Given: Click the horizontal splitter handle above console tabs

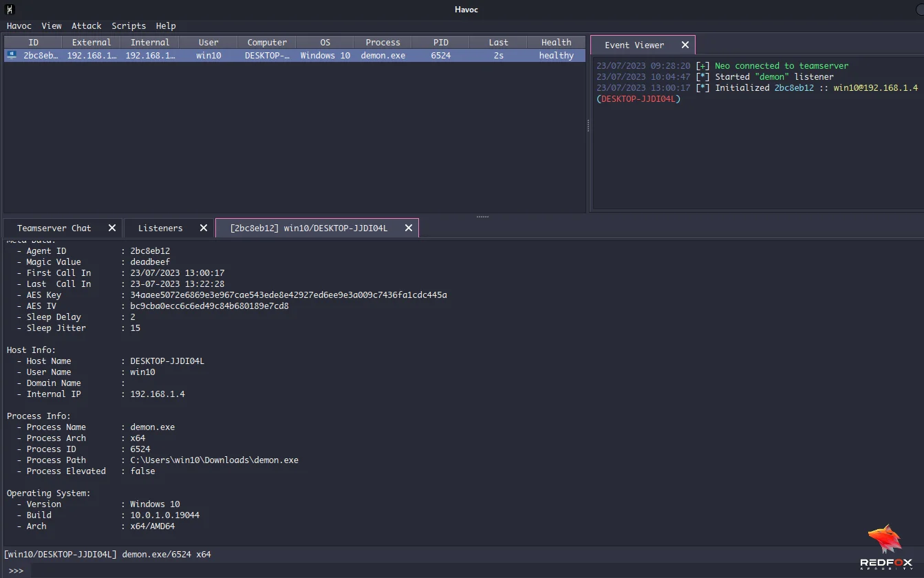Looking at the screenshot, I should [x=482, y=216].
